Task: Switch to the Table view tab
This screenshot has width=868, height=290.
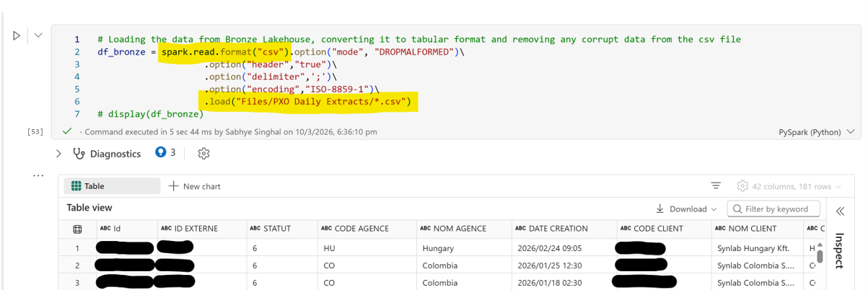Action: coord(112,186)
